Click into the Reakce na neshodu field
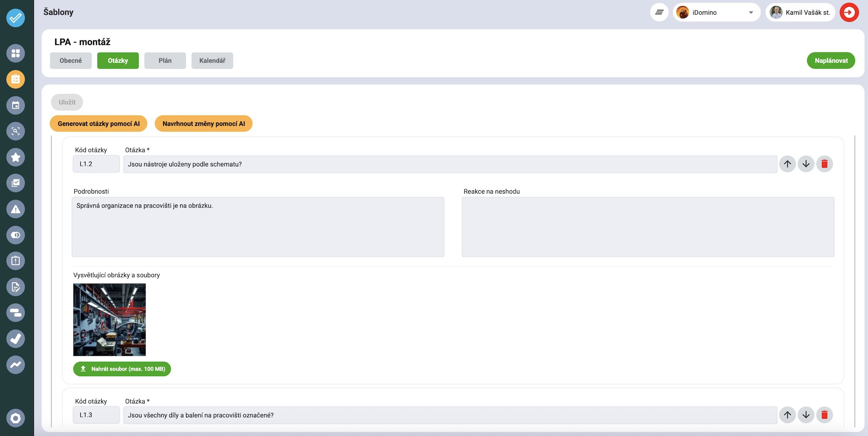 tap(648, 227)
